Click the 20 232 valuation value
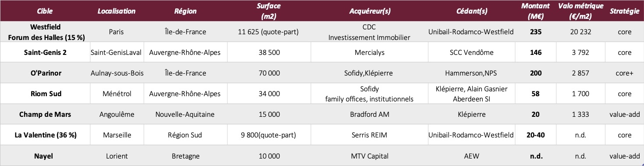Viewport: 644px width, 166px height. [x=581, y=32]
